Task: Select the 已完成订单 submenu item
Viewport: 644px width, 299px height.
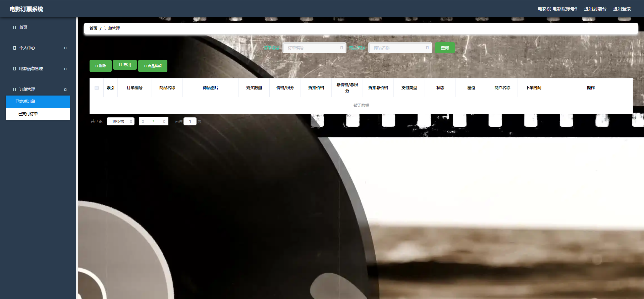Action: click(x=38, y=102)
